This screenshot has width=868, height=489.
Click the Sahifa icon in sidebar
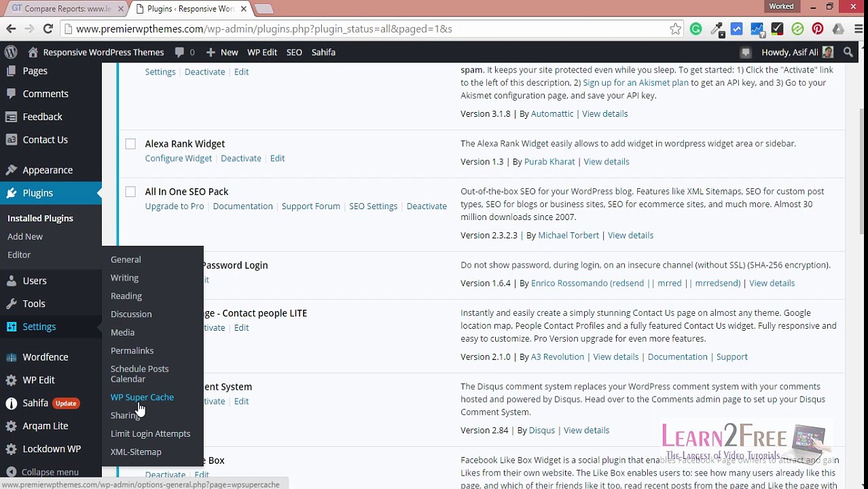click(x=11, y=403)
